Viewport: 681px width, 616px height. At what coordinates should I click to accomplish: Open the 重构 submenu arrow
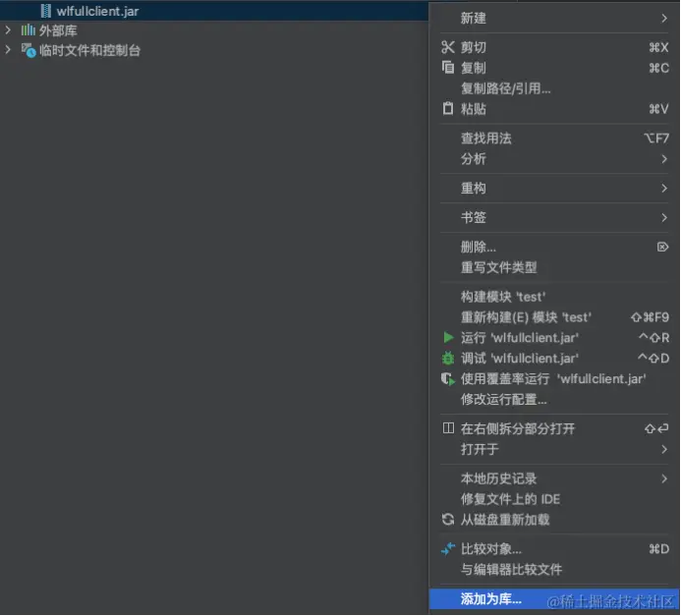pyautogui.click(x=664, y=188)
